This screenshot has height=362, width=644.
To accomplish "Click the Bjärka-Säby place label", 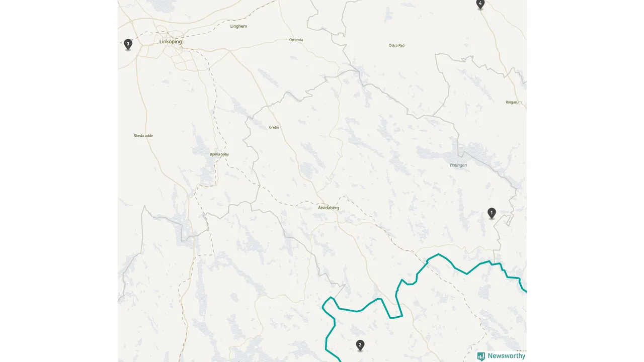I will point(219,154).
